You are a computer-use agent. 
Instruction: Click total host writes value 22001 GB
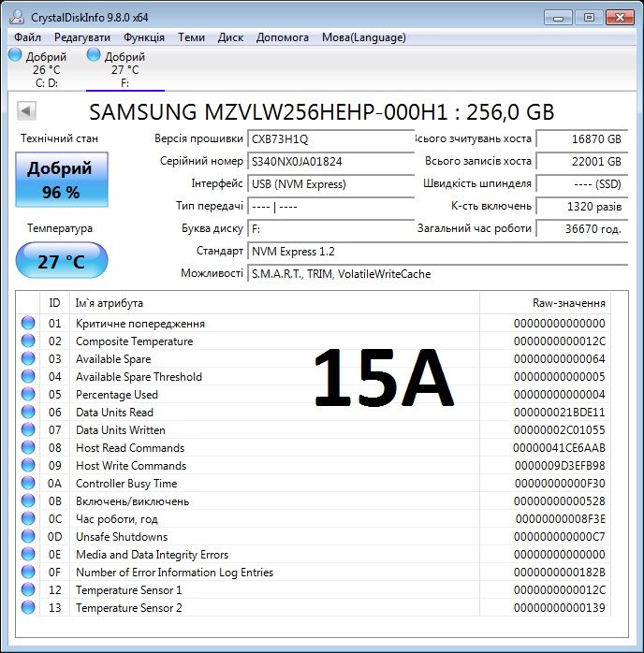coord(582,162)
